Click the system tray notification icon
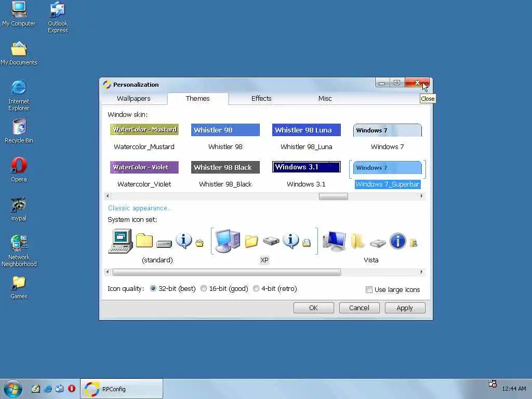 [x=493, y=383]
